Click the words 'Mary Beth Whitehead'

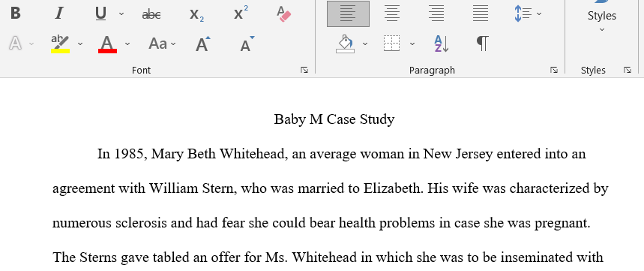219,154
